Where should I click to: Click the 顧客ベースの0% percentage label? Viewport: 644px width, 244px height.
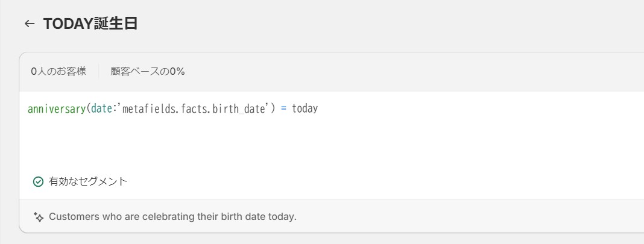coord(148,71)
